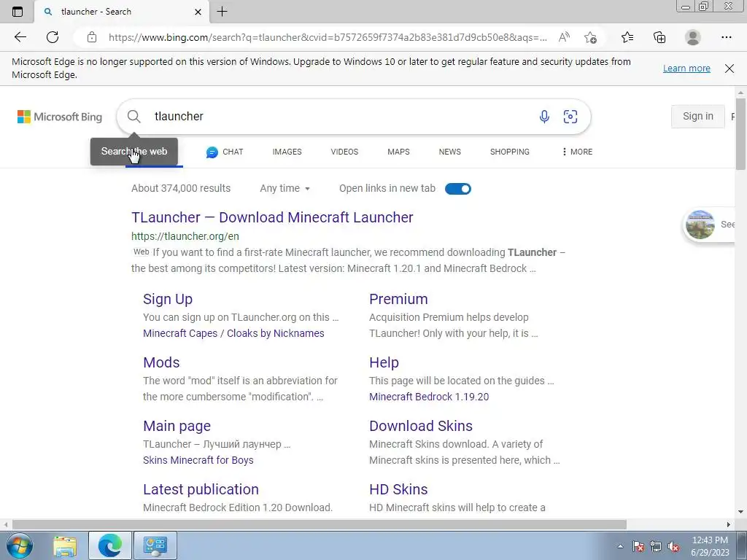747x560 pixels.
Task: Go back to the previous page
Action: (20, 37)
